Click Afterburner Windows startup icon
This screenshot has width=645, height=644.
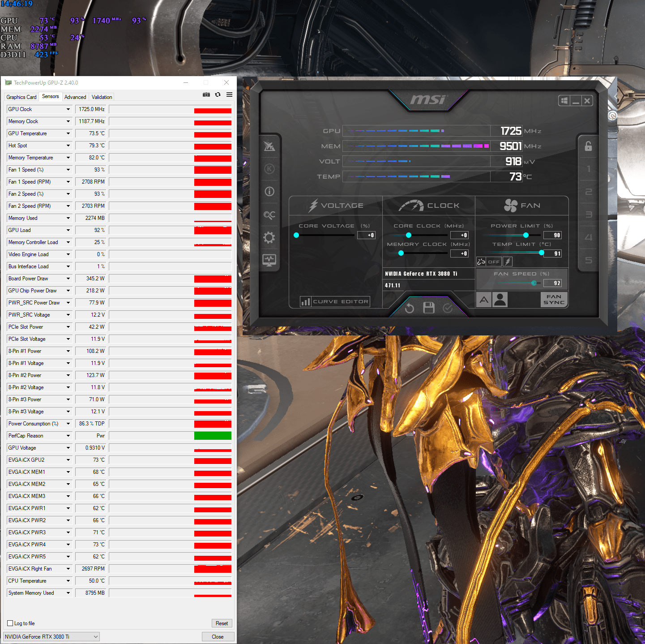click(564, 101)
